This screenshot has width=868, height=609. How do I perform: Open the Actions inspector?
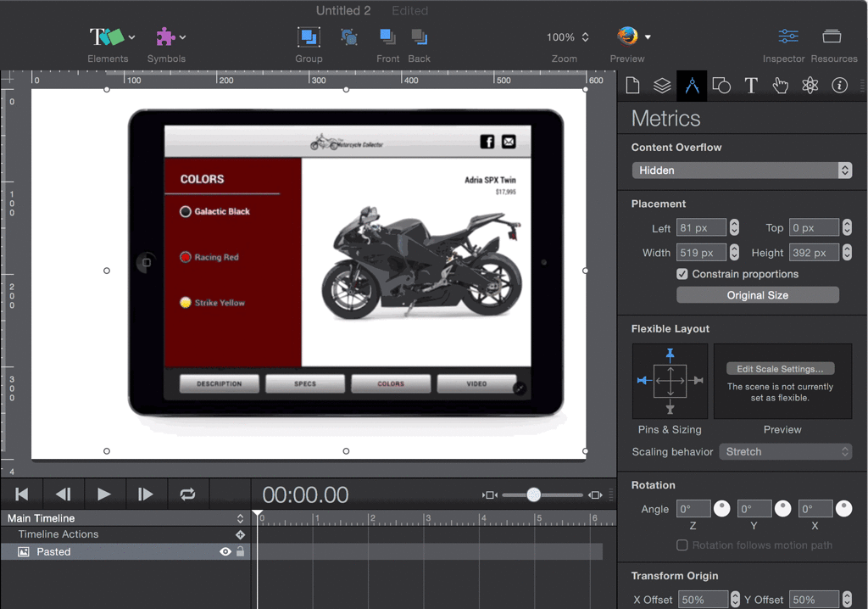[x=779, y=85]
